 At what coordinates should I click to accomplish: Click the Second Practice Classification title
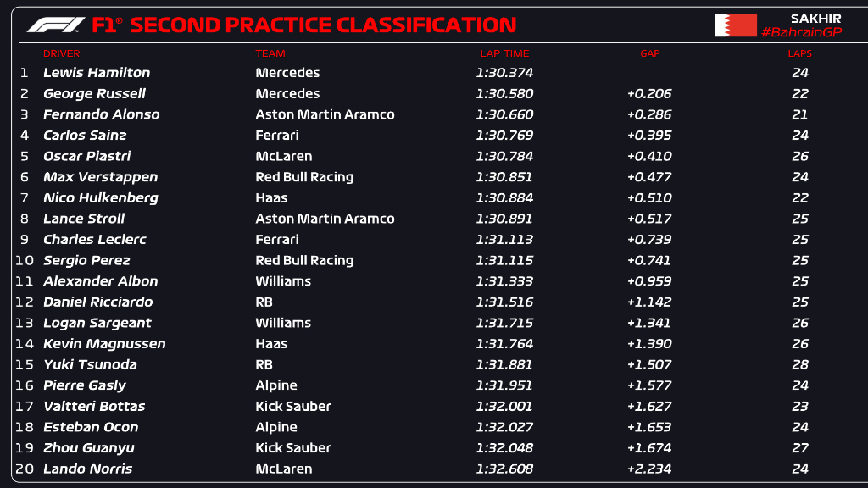tap(322, 25)
